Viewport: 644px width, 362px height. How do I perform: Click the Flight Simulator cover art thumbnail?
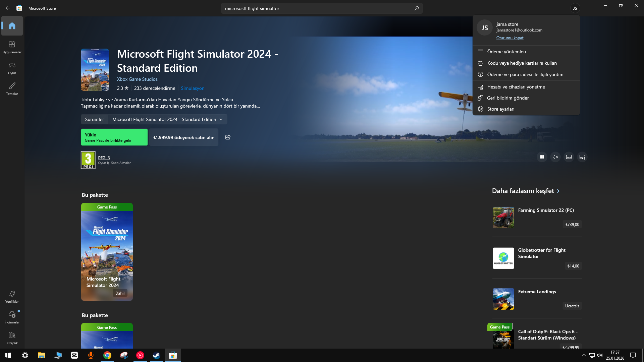pos(95,70)
